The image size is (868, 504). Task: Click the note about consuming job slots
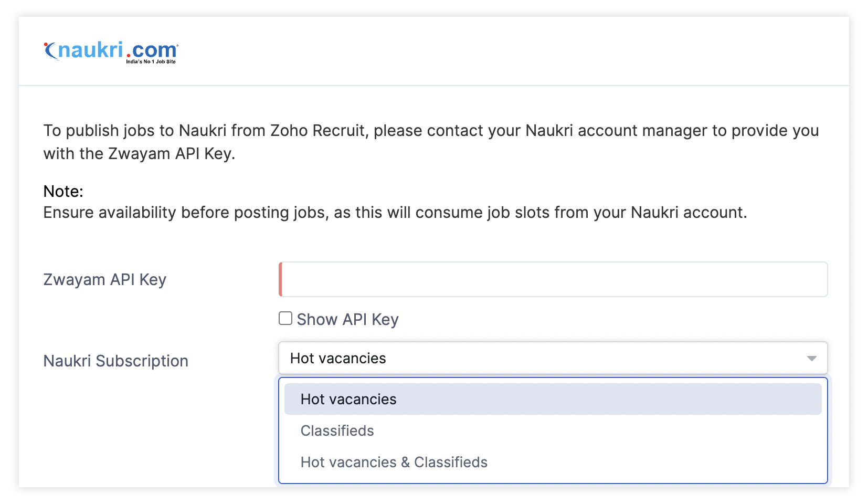tap(395, 212)
